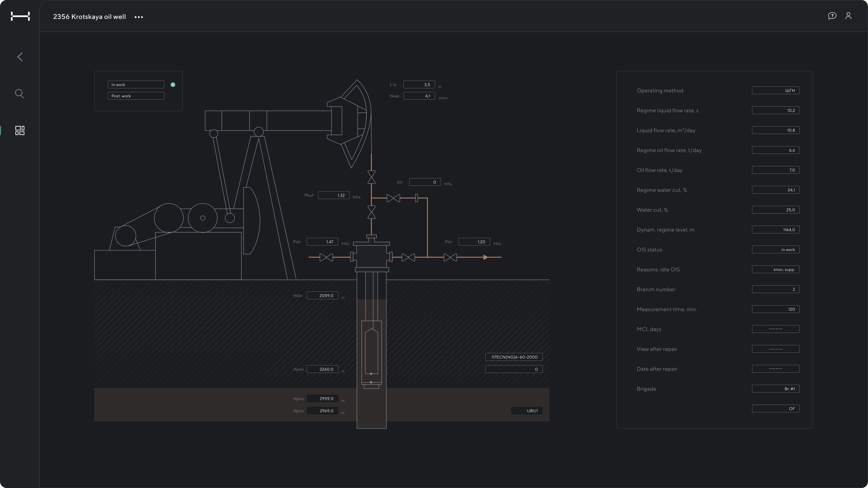The width and height of the screenshot is (868, 488).
Task: Click the upper valve below pump rod
Action: pyautogui.click(x=371, y=177)
